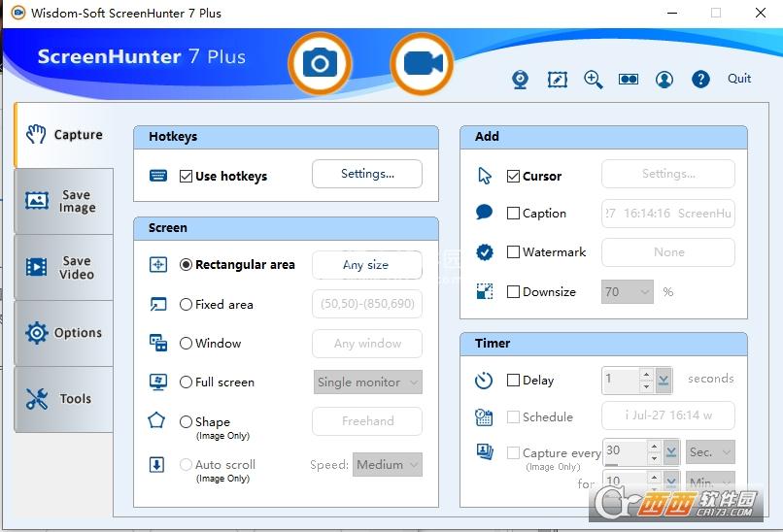Toggle the Use hotkeys checkbox
Viewport: 783px width, 532px height.
[186, 176]
